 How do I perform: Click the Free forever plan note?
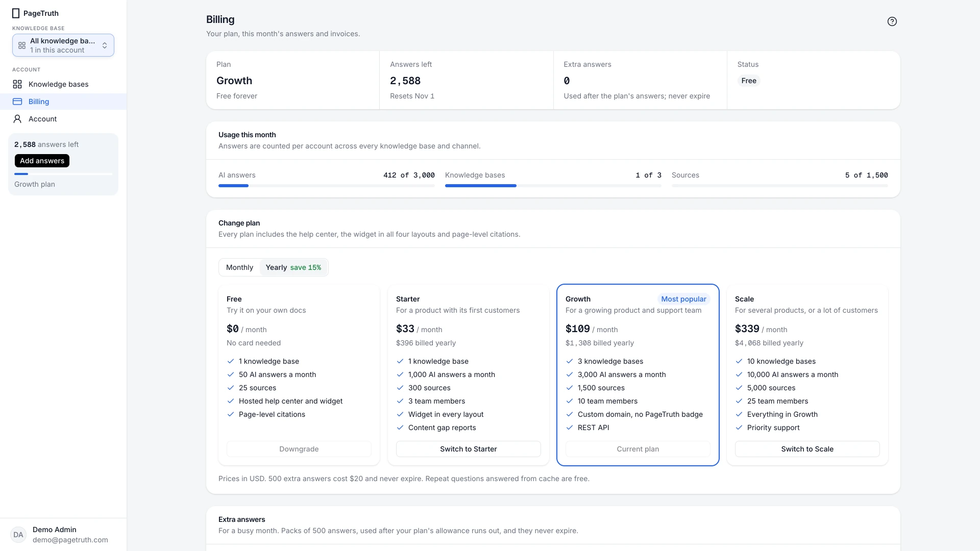[237, 96]
